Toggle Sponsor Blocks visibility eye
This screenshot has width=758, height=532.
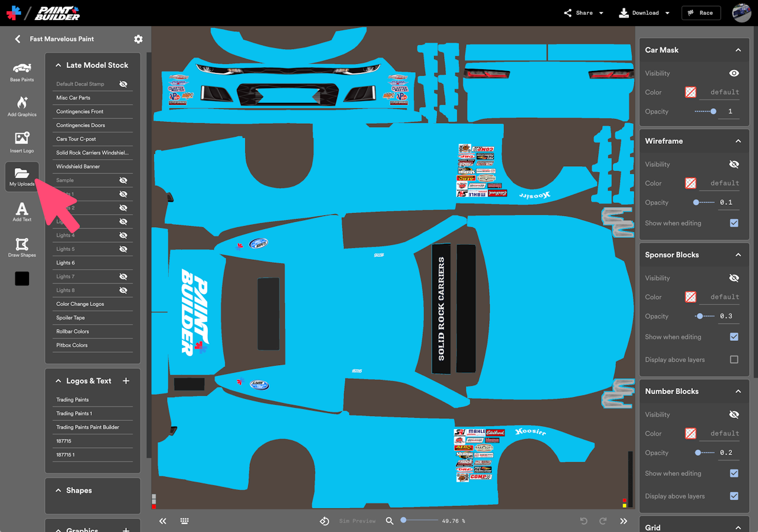click(x=734, y=278)
